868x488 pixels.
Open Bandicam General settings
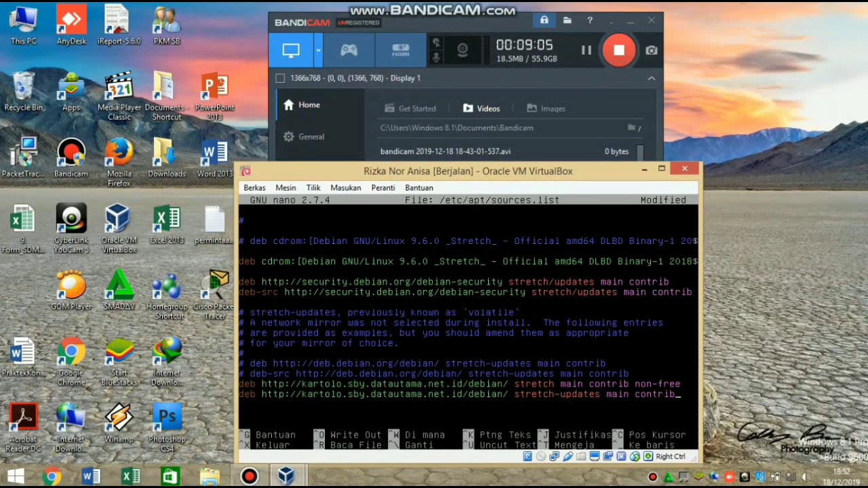click(x=304, y=136)
